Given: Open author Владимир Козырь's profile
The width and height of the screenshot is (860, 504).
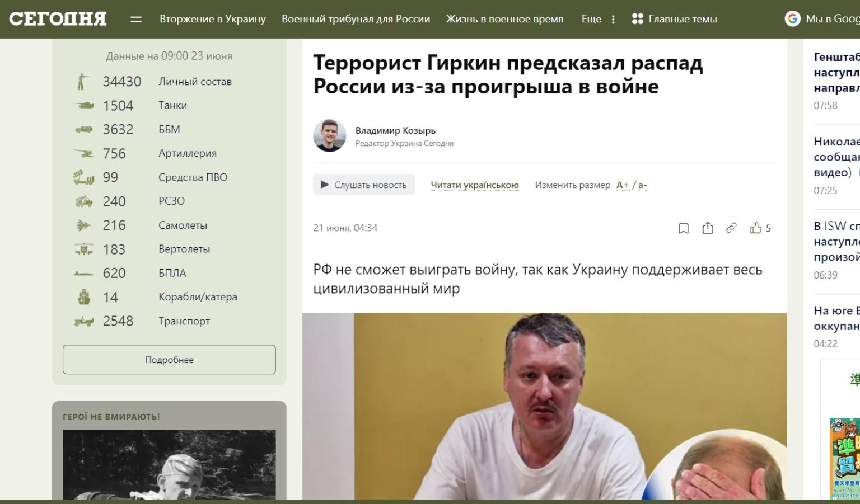Looking at the screenshot, I should 395,130.
